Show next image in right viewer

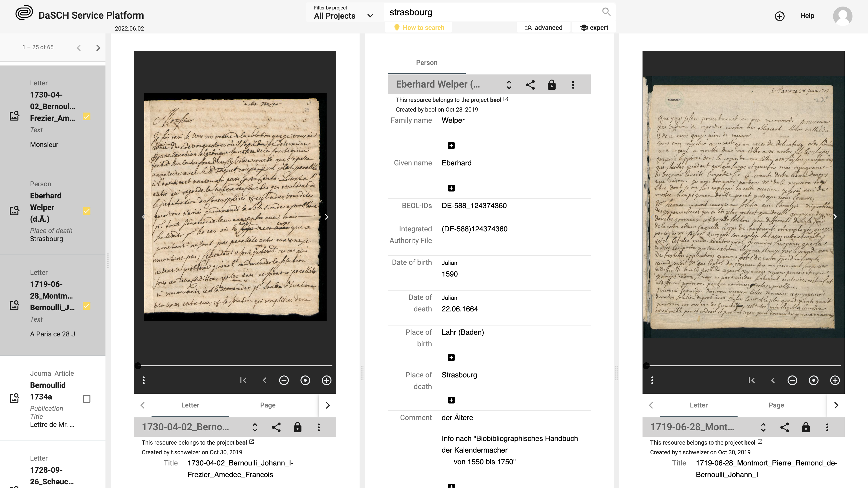tap(835, 217)
